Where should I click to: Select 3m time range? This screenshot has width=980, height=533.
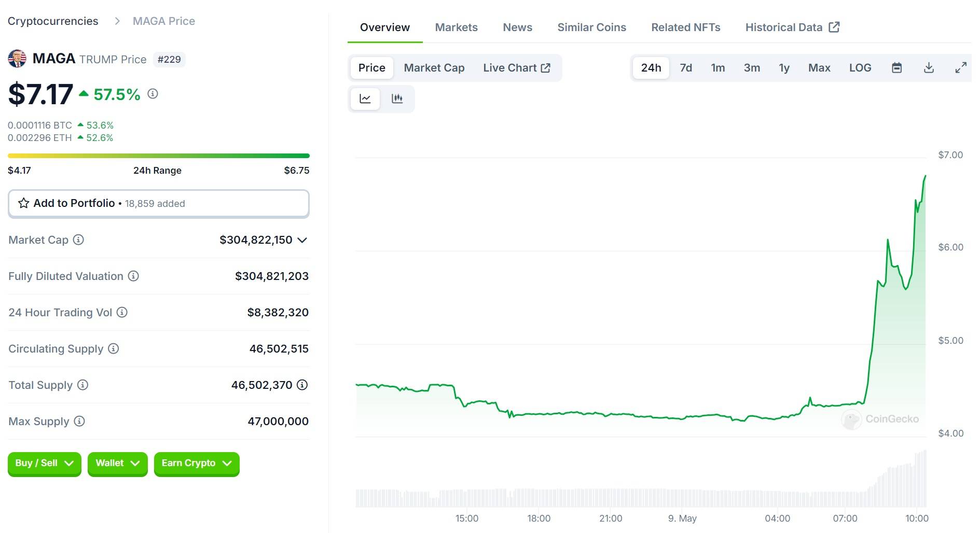(x=752, y=68)
